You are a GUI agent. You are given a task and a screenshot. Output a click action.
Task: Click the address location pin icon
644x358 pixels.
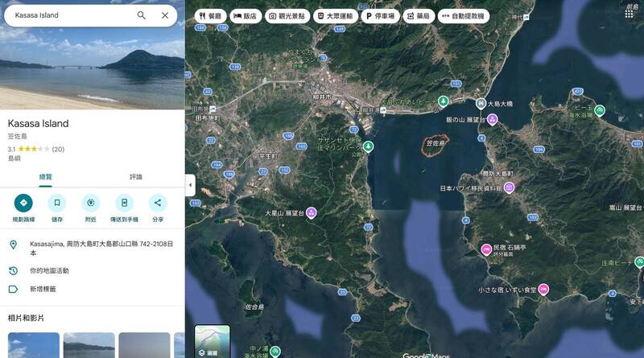click(x=13, y=245)
